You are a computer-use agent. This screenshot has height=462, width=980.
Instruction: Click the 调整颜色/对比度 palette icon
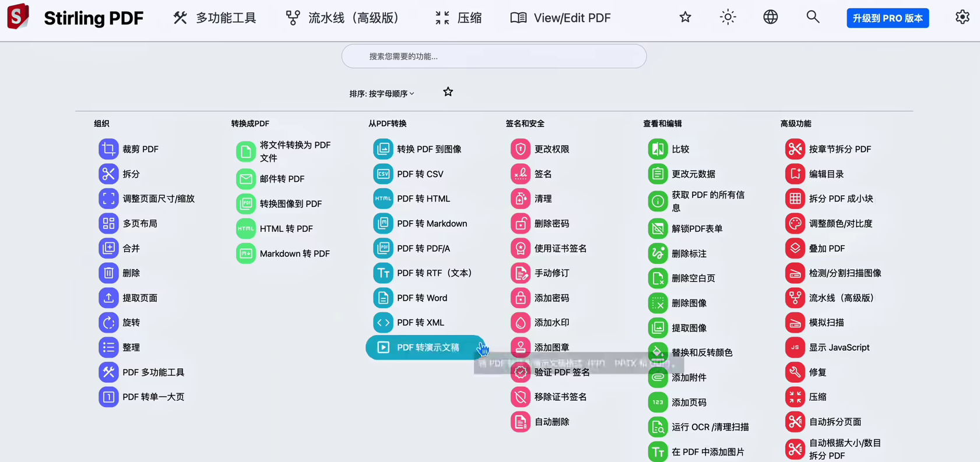tap(795, 223)
